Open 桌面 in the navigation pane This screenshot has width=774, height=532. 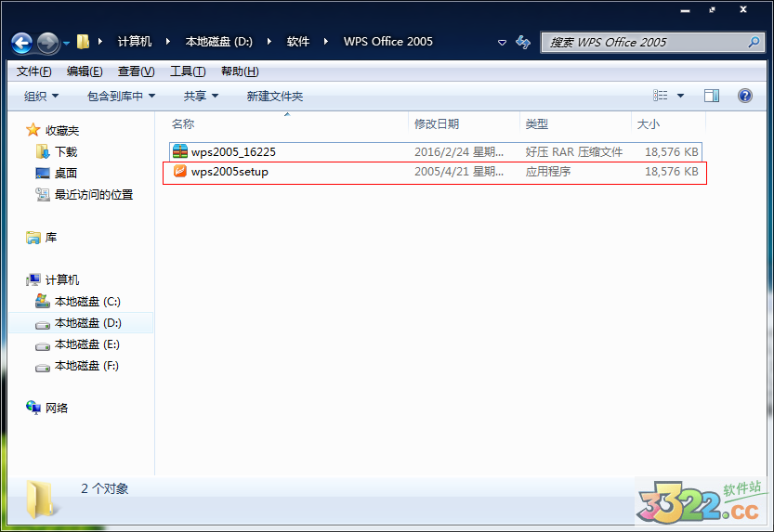pyautogui.click(x=66, y=173)
